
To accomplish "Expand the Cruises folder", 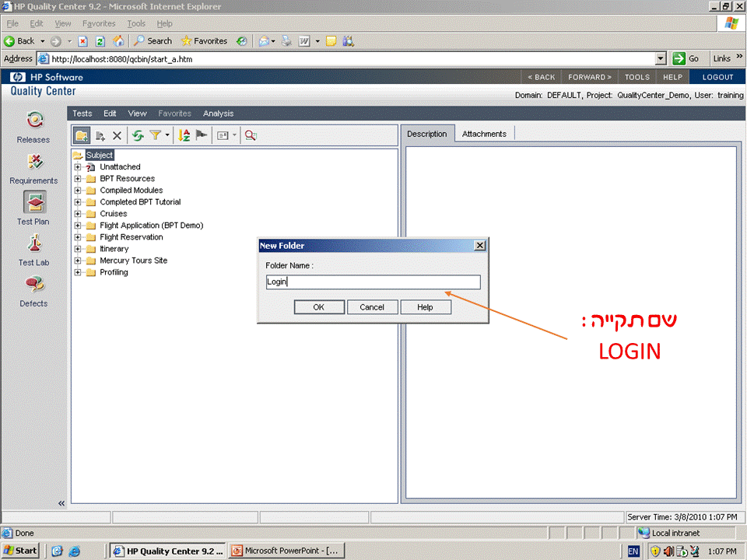I will tap(78, 214).
